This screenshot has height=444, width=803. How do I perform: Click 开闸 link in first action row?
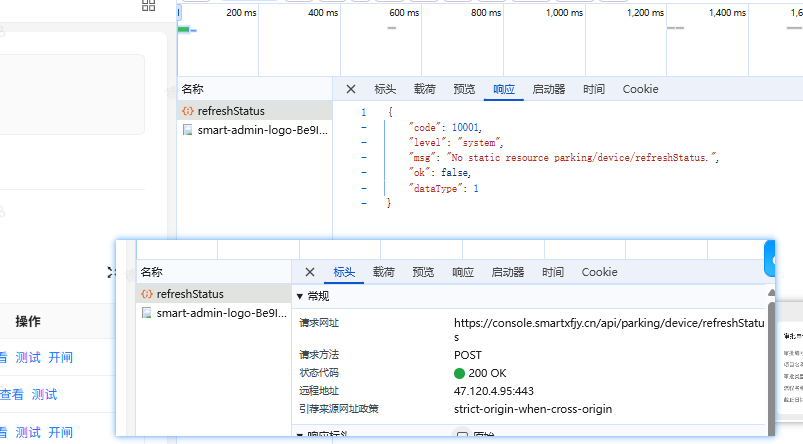pos(60,358)
